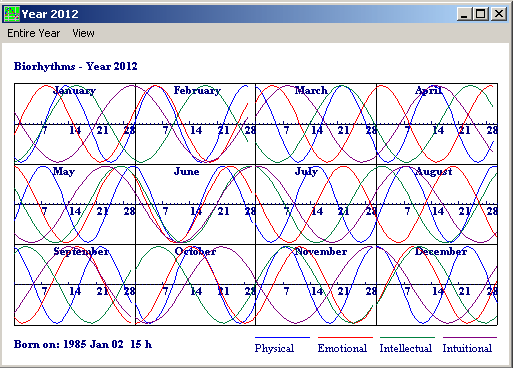Click the biorhythm app icon in title bar

coord(12,14)
